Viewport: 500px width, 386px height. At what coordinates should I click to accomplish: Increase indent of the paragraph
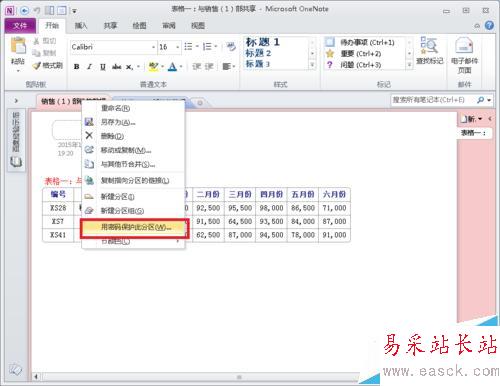(x=209, y=67)
